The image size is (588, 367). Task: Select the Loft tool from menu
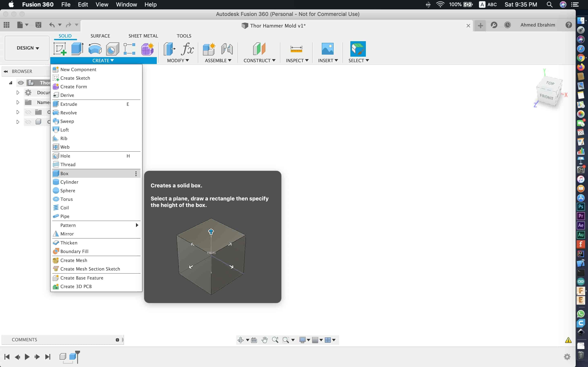coord(64,129)
